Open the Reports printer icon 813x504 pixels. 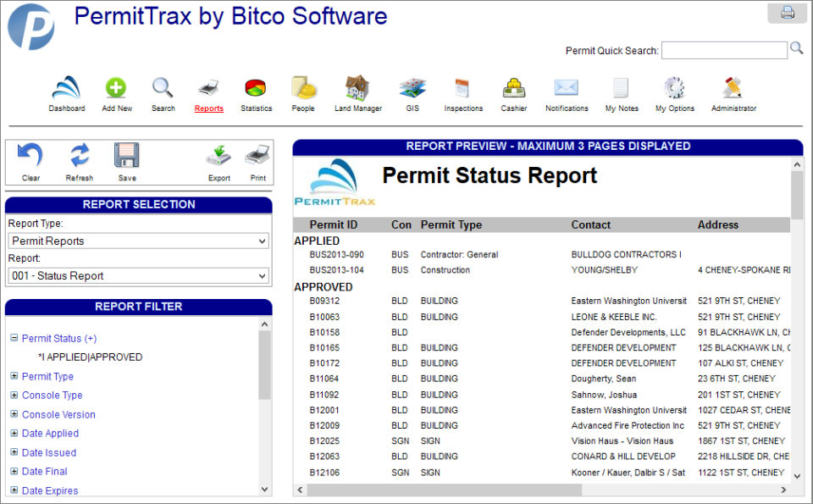pyautogui.click(x=209, y=87)
